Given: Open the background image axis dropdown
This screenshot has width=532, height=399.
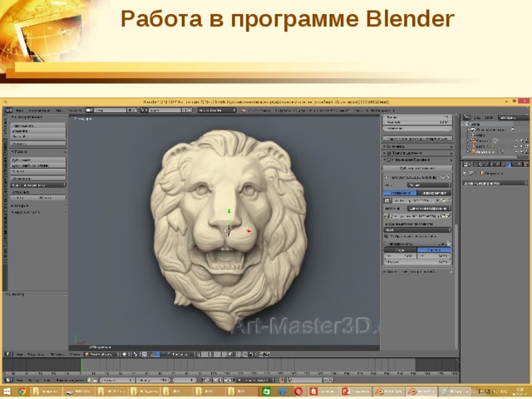Looking at the screenshot, I should tap(429, 185).
